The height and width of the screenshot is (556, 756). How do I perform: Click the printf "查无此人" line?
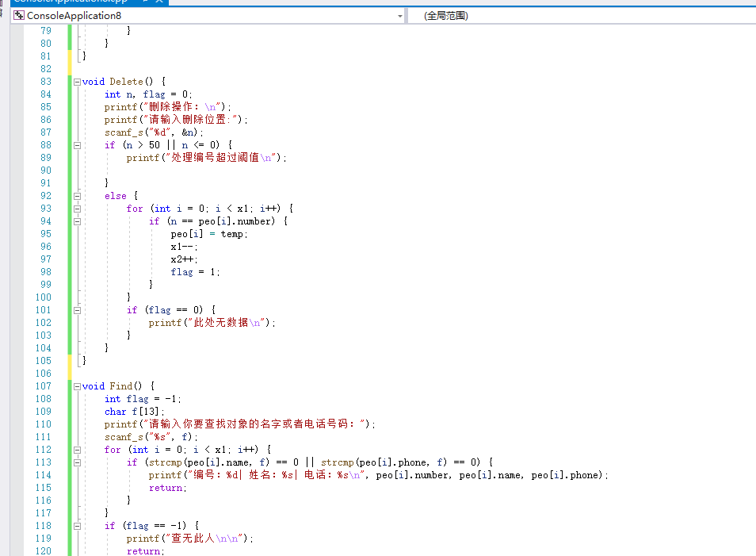pyautogui.click(x=190, y=538)
